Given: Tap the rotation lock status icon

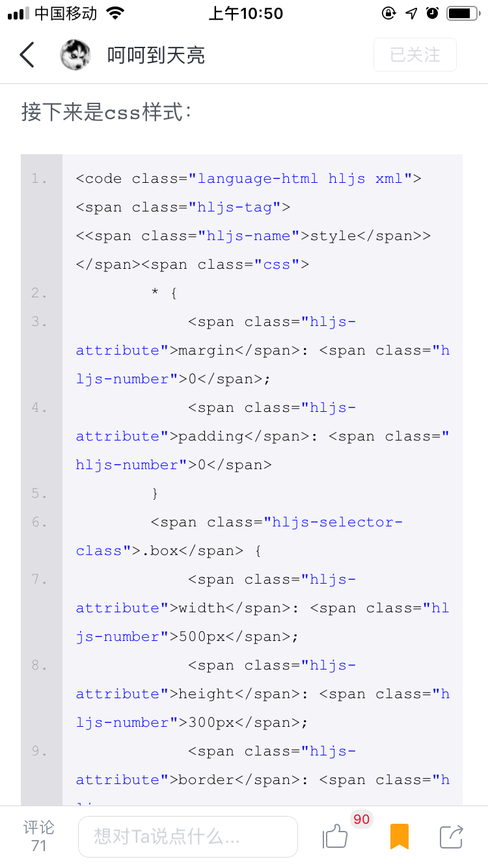Looking at the screenshot, I should pos(389,13).
